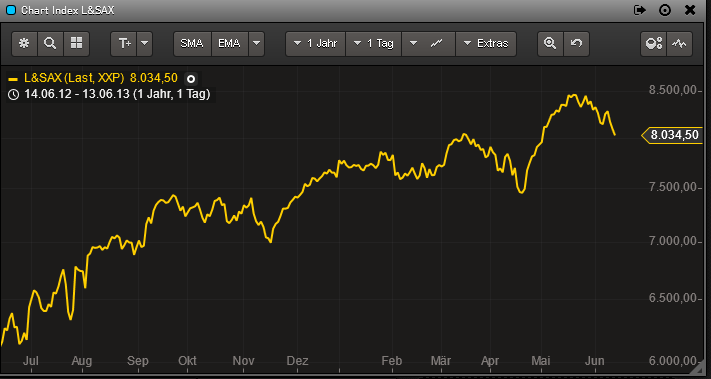Click the 7.000,00 y-axis label
The height and width of the screenshot is (379, 711).
pyautogui.click(x=672, y=241)
